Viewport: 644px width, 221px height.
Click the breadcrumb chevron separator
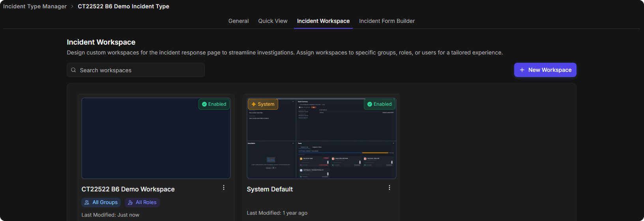pos(72,6)
